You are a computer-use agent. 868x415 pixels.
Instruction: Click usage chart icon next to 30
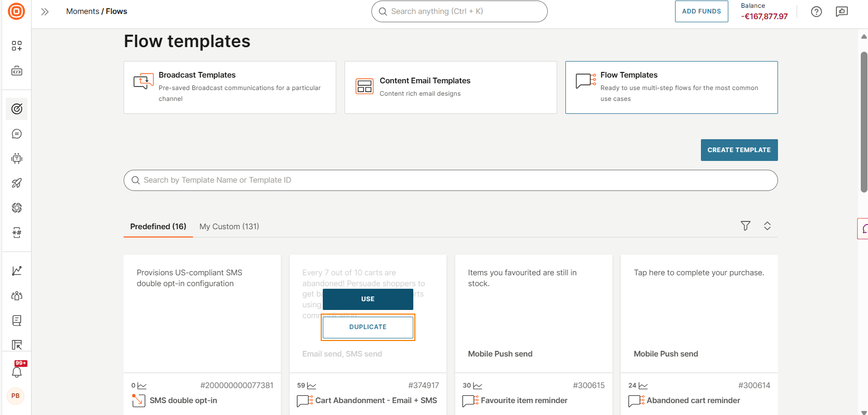click(x=477, y=386)
